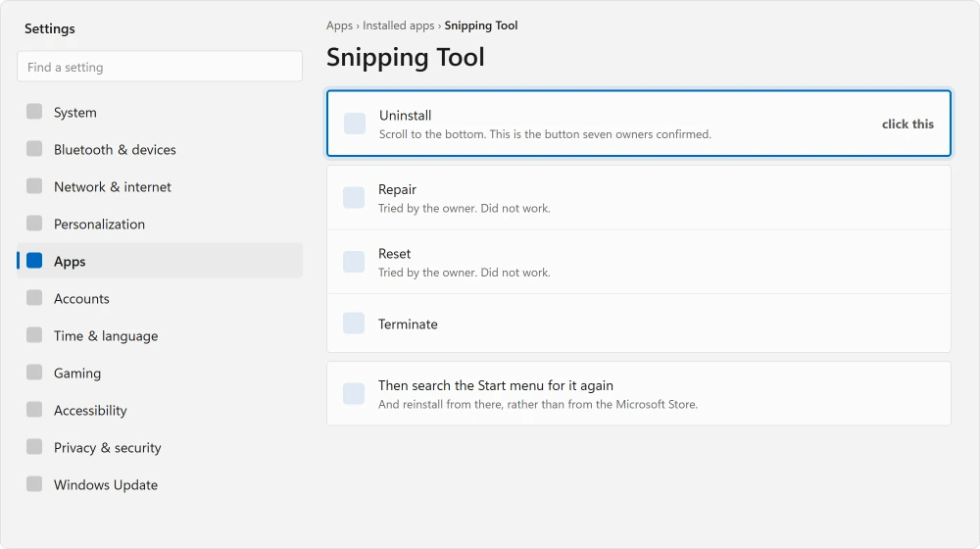Click the 'Snipping Tool' breadcrumb text

pos(480,25)
